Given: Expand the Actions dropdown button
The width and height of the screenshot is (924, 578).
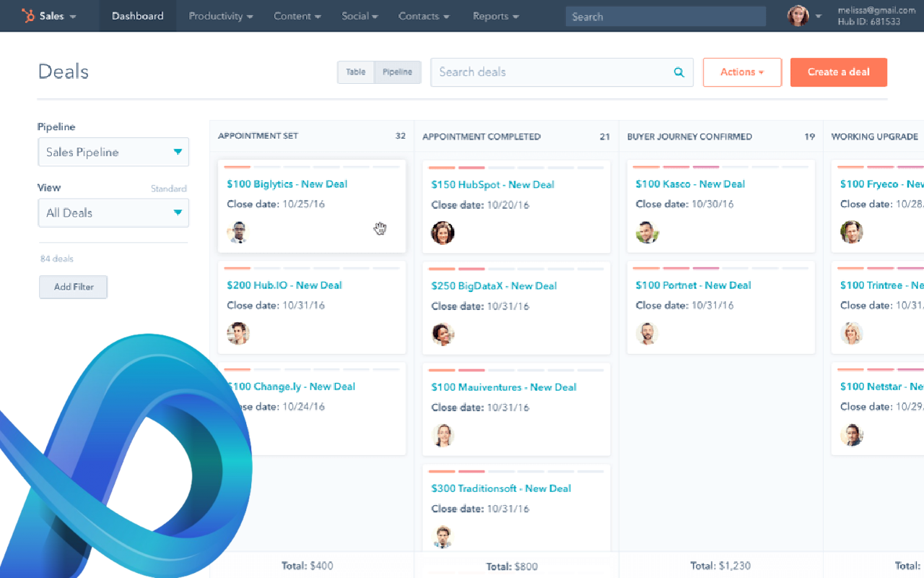Looking at the screenshot, I should (x=742, y=72).
